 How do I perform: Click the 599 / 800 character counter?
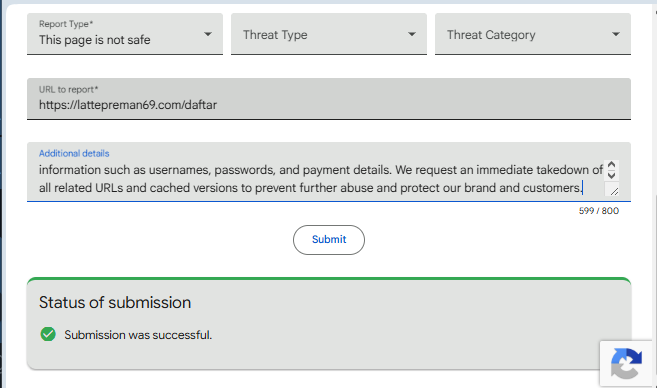599,211
